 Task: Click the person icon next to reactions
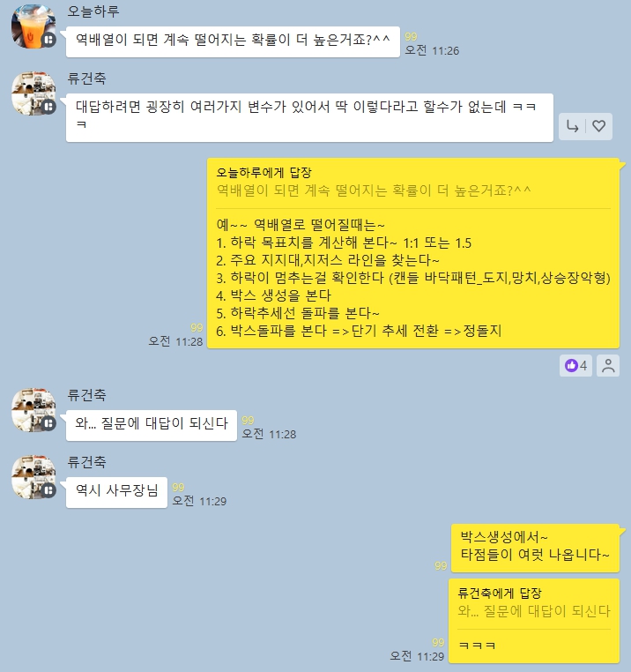[x=608, y=366]
